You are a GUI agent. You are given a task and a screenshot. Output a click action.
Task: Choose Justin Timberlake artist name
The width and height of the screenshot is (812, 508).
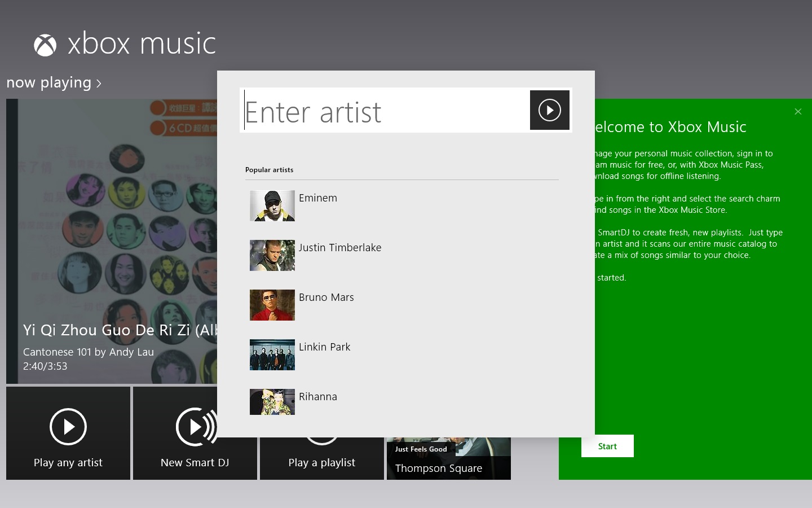pyautogui.click(x=340, y=248)
